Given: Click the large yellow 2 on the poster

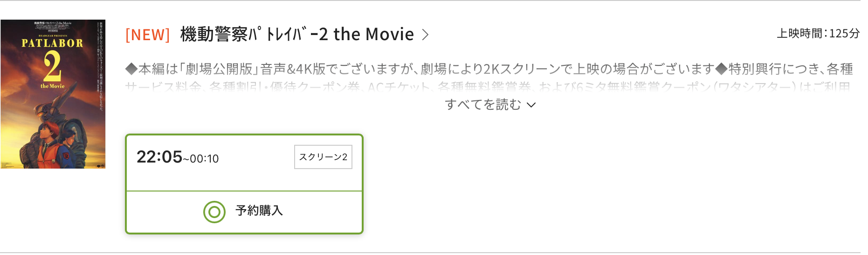Looking at the screenshot, I should coord(52,66).
